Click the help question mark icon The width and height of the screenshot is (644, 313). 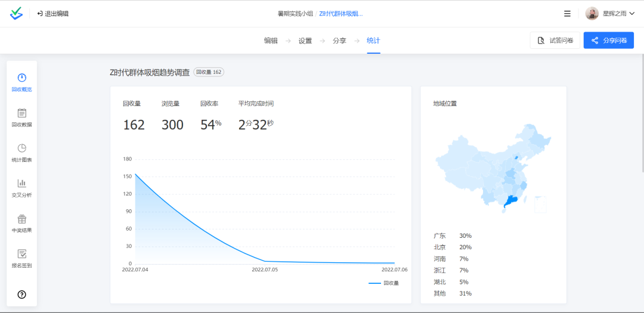(x=21, y=294)
